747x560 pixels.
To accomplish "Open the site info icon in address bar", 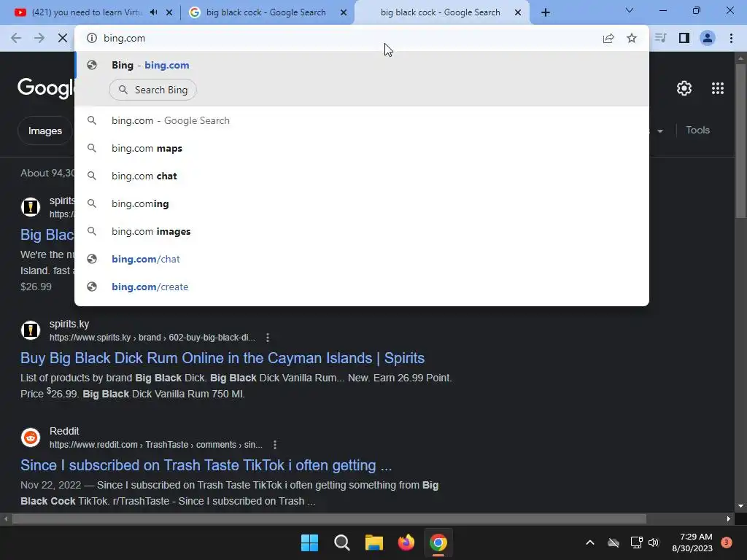I will (x=91, y=38).
